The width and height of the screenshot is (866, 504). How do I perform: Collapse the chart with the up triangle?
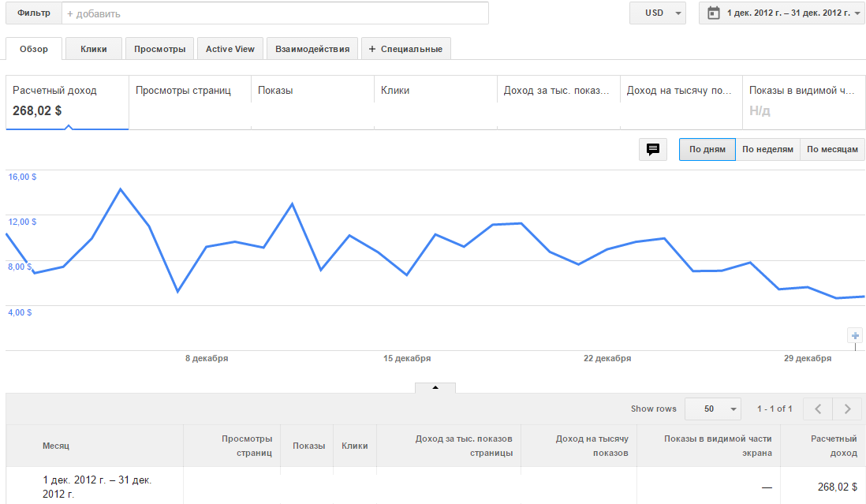pos(435,387)
